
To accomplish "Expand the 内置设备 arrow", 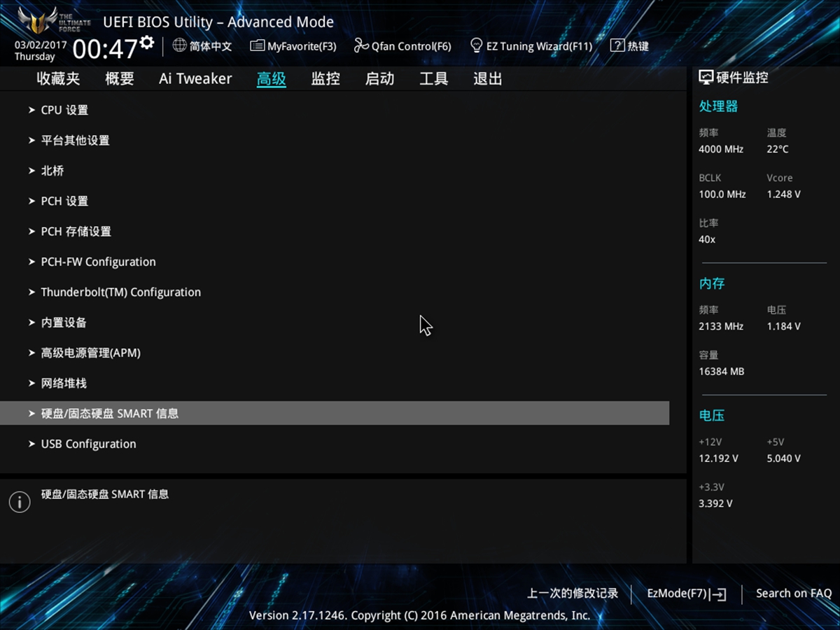I will (x=32, y=322).
